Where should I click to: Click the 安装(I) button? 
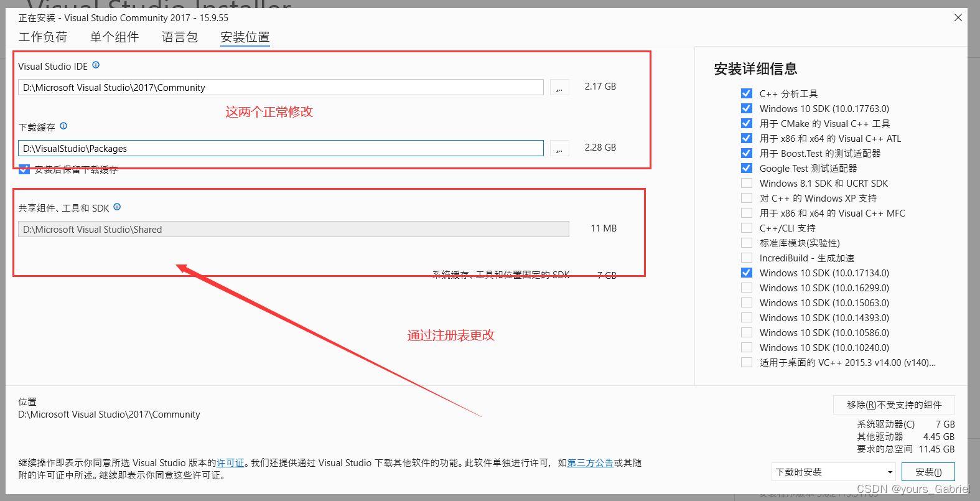[928, 472]
